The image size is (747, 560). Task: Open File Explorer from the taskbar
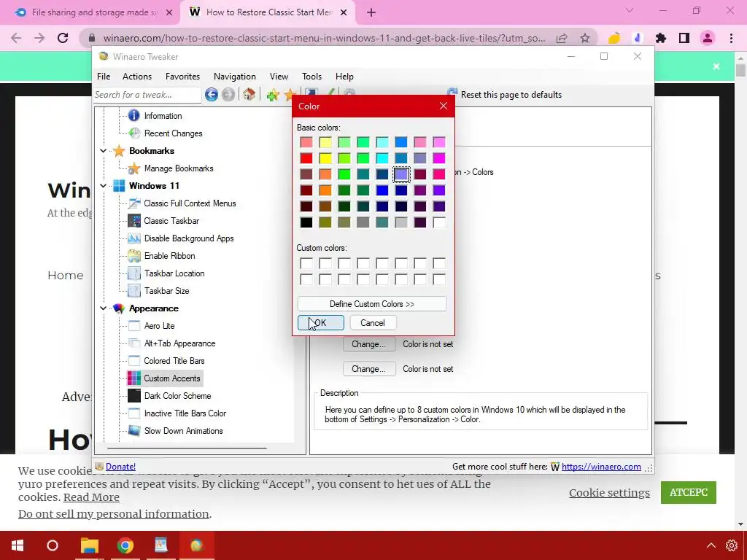90,545
